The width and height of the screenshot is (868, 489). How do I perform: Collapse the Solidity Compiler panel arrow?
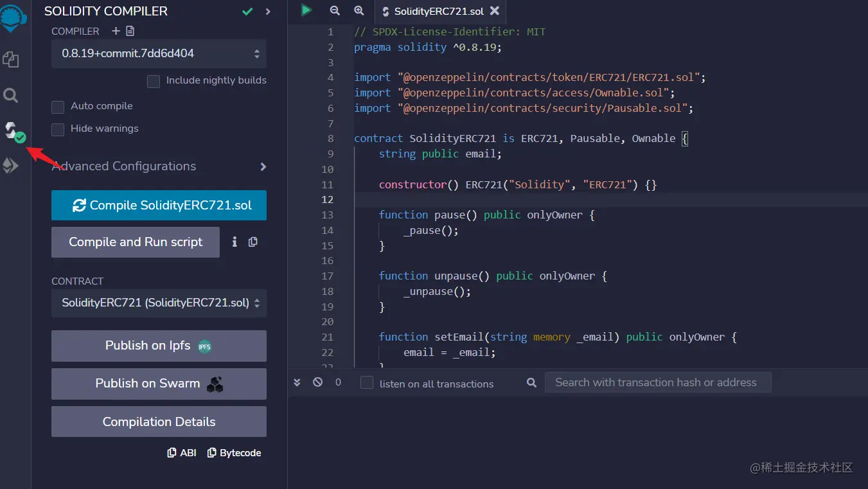coord(268,11)
